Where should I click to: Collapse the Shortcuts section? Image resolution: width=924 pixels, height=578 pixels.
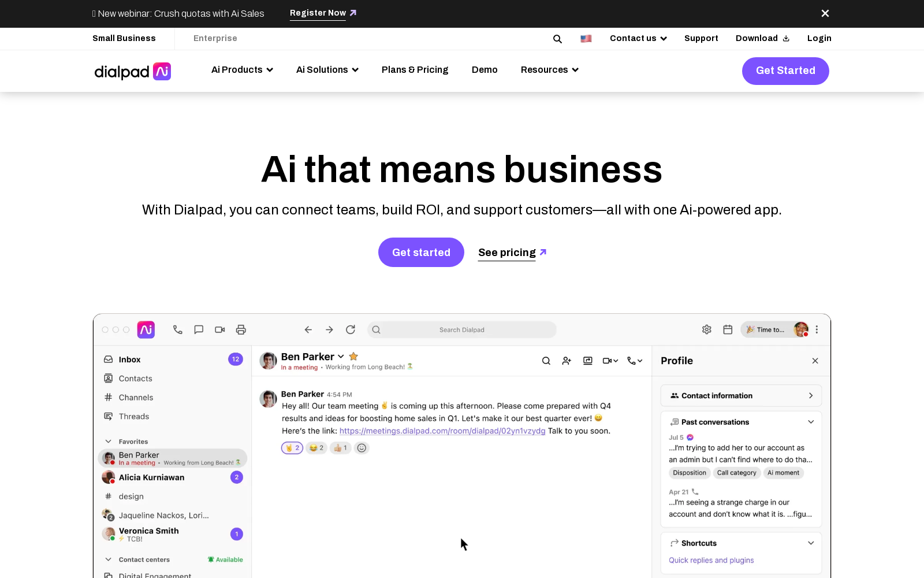pyautogui.click(x=811, y=543)
